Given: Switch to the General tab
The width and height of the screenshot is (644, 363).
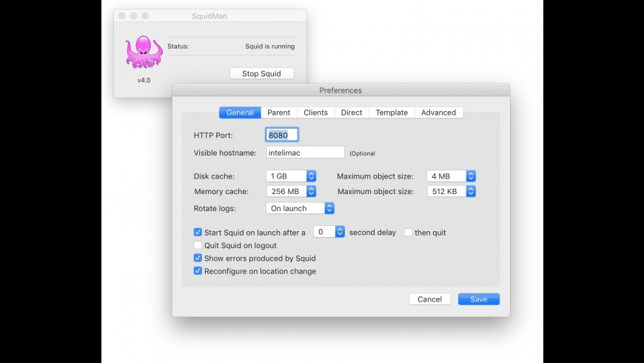Looking at the screenshot, I should click(240, 113).
